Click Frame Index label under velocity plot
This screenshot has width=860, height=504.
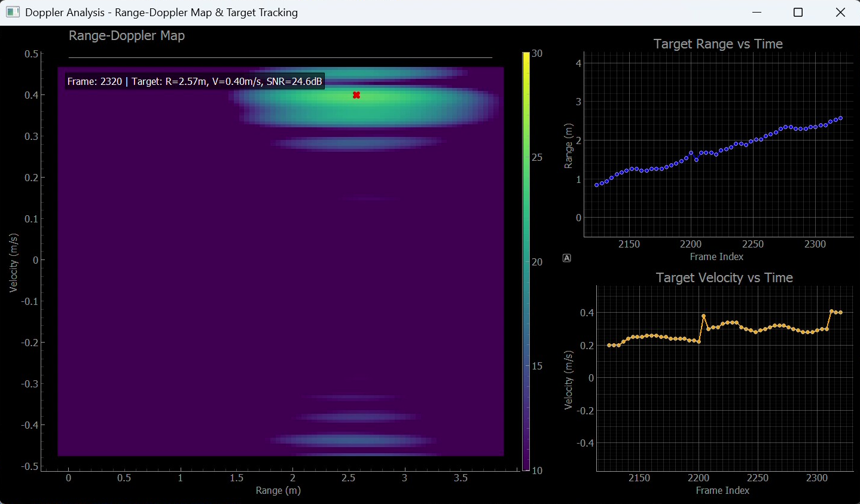tap(722, 490)
